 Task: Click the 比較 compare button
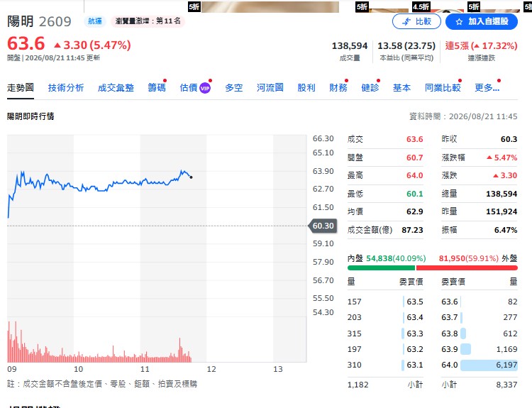(x=416, y=22)
